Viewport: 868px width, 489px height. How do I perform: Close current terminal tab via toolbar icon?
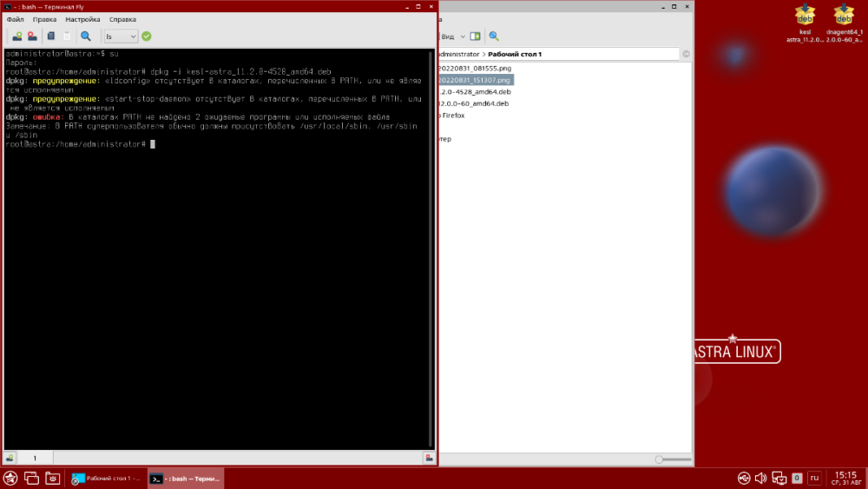[x=32, y=36]
